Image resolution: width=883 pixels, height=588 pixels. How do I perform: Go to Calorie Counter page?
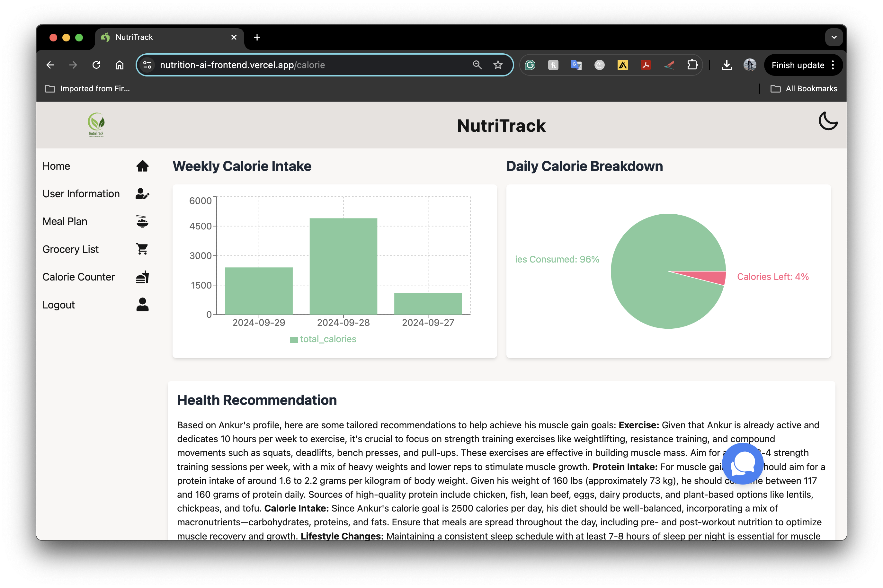[79, 277]
